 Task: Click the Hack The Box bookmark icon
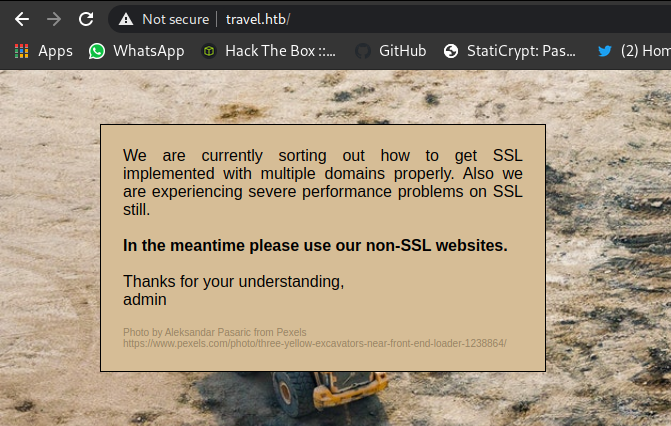pyautogui.click(x=208, y=51)
